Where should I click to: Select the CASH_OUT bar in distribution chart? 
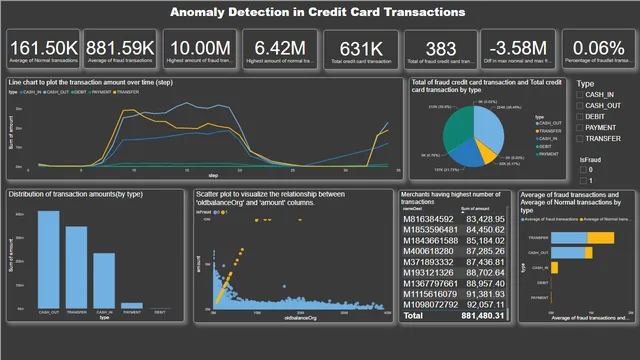click(49, 260)
